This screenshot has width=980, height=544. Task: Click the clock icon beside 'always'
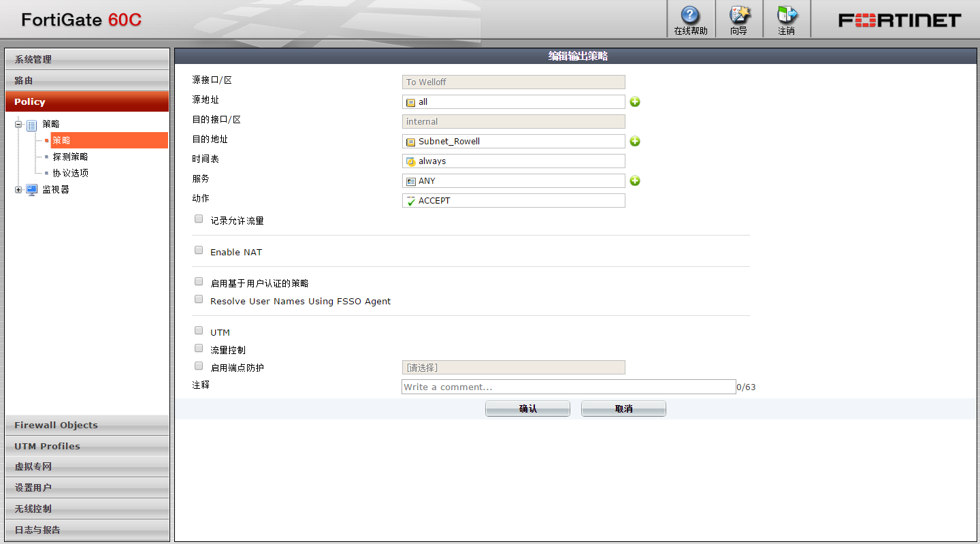410,162
